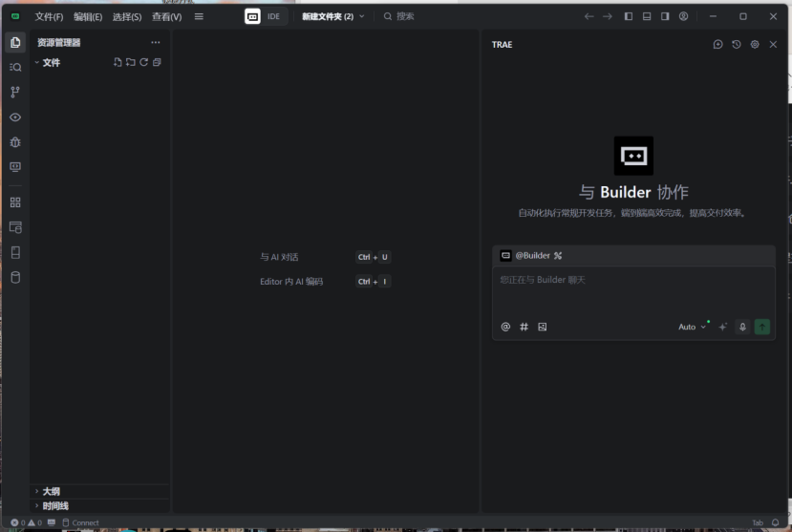The height and width of the screenshot is (532, 792).
Task: Close the TRAE side panel
Action: (773, 45)
